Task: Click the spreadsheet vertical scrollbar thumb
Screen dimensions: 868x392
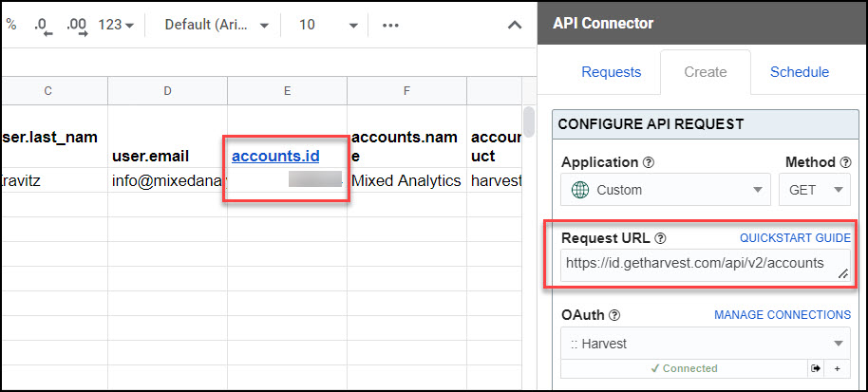Action: coord(529,121)
